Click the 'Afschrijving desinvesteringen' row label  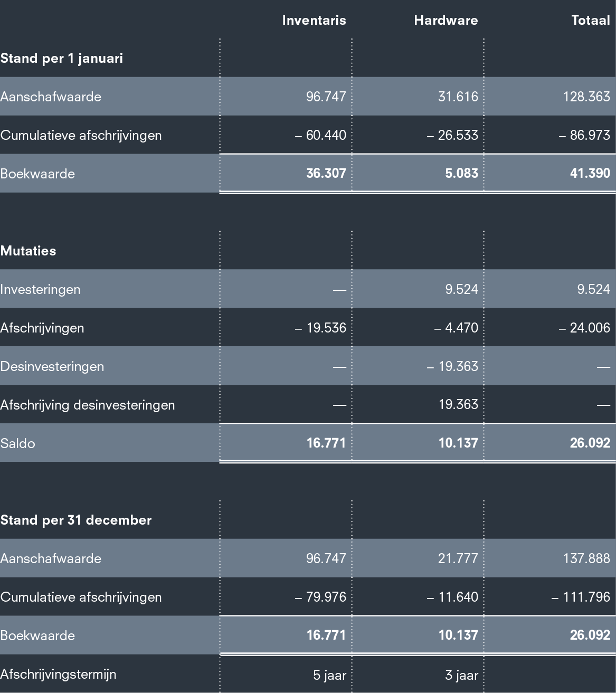click(88, 405)
